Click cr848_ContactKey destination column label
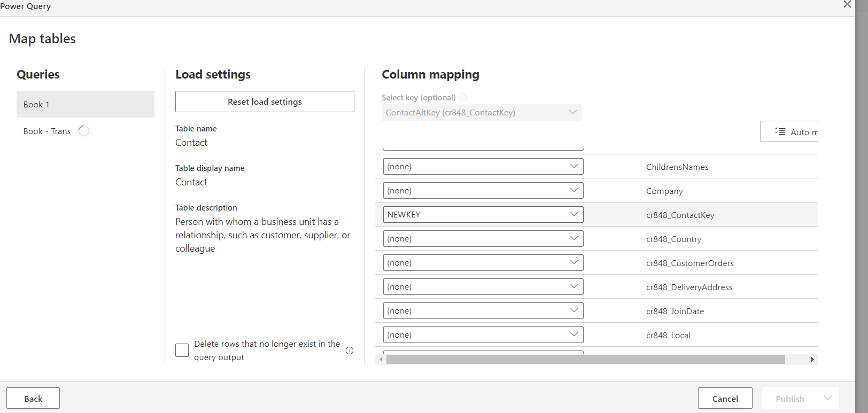Image resolution: width=868 pixels, height=413 pixels. (680, 215)
